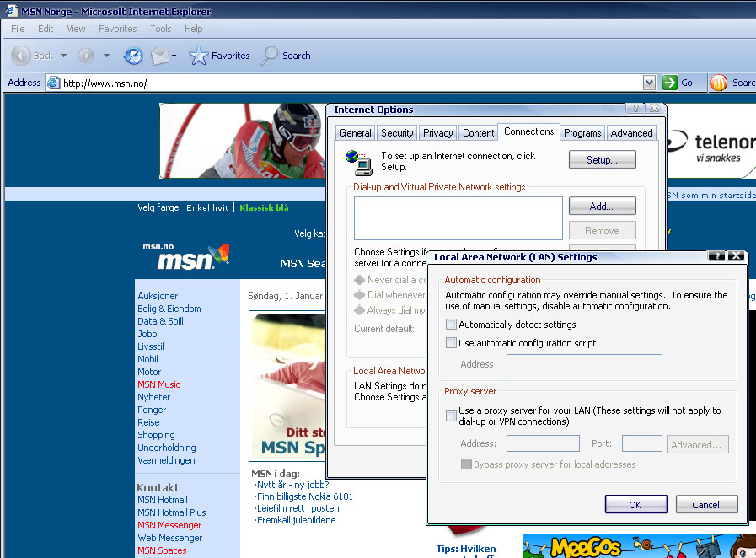Image resolution: width=756 pixels, height=558 pixels.
Task: Click the help question mark in LAN Settings
Action: [716, 256]
